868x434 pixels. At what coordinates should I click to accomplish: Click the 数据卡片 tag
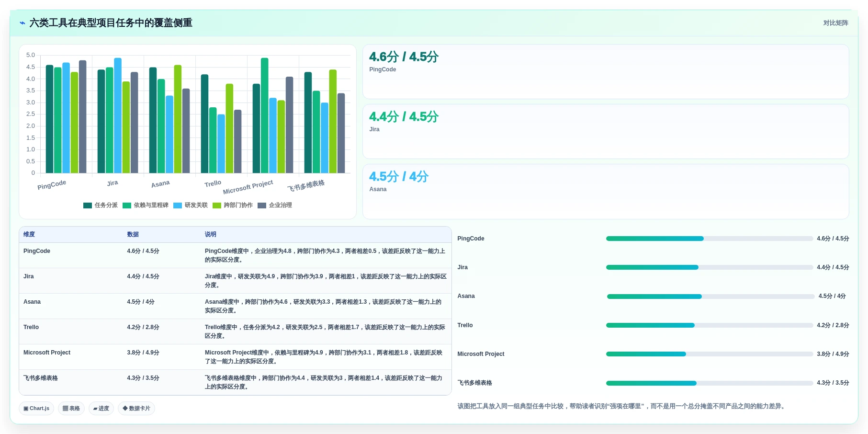[x=136, y=409]
